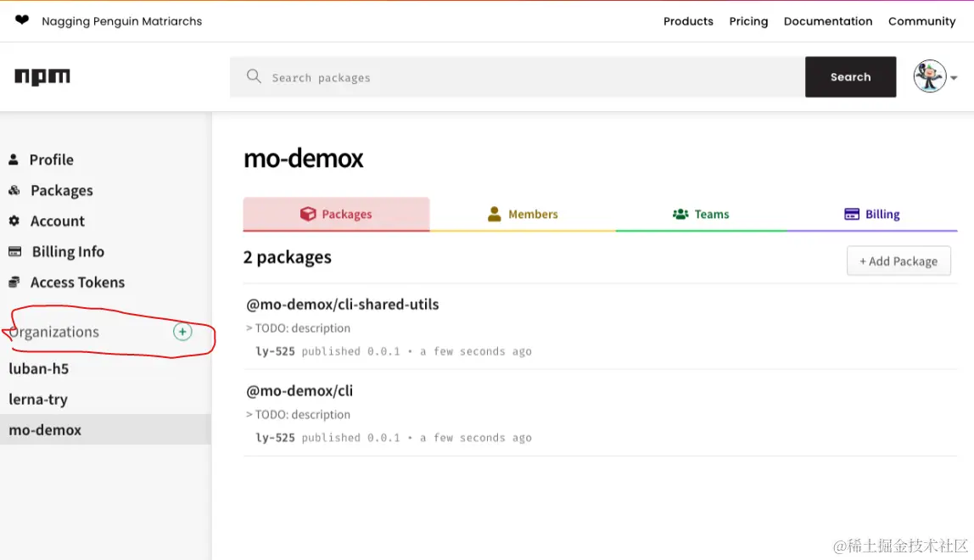The width and height of the screenshot is (974, 560).
Task: Click the red package box tab icon
Action: pos(308,214)
